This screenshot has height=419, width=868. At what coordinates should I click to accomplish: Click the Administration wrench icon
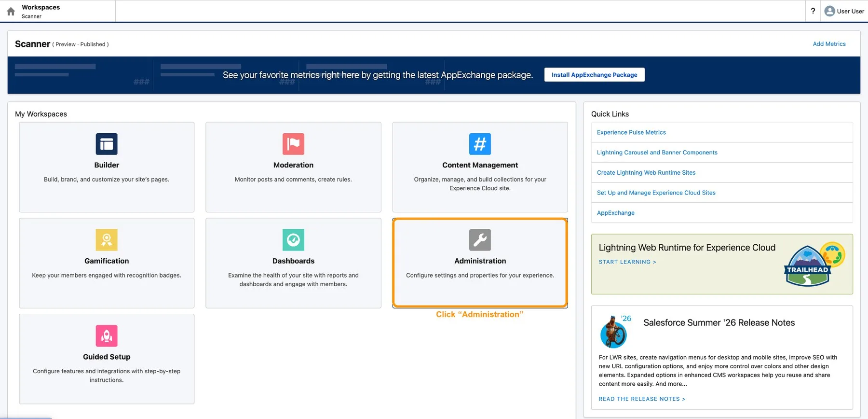(x=480, y=240)
